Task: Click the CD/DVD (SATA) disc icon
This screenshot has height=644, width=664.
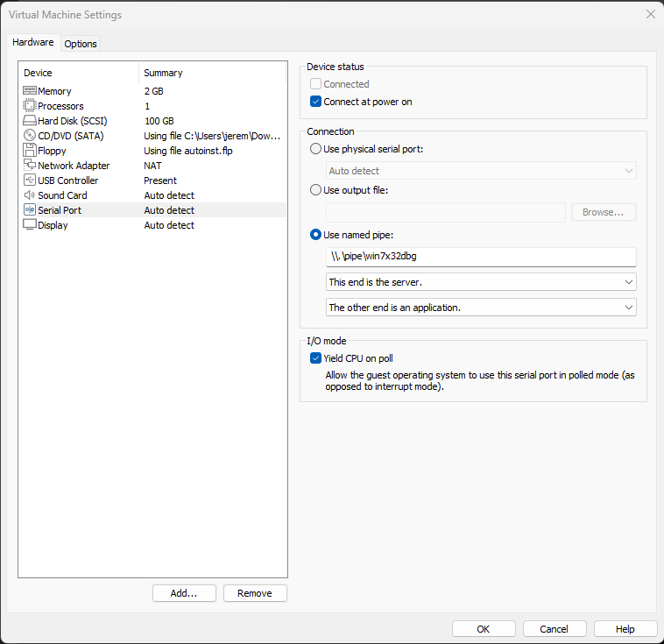Action: click(x=30, y=136)
